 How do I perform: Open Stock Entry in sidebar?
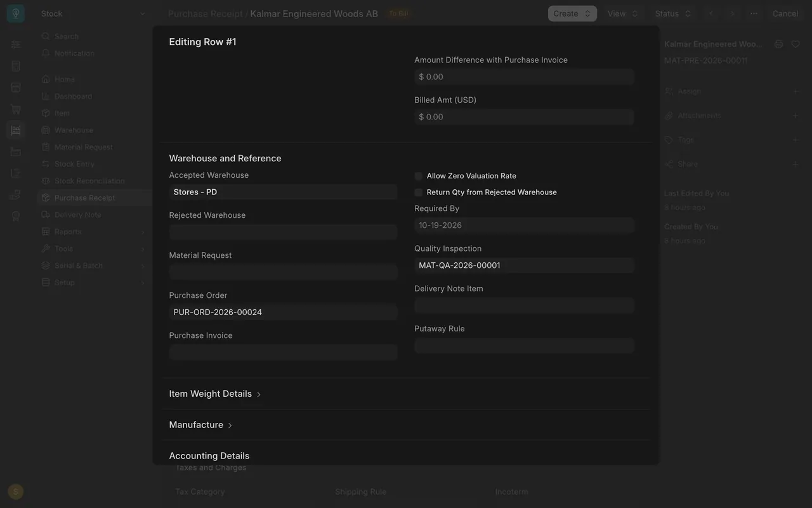[x=74, y=164]
